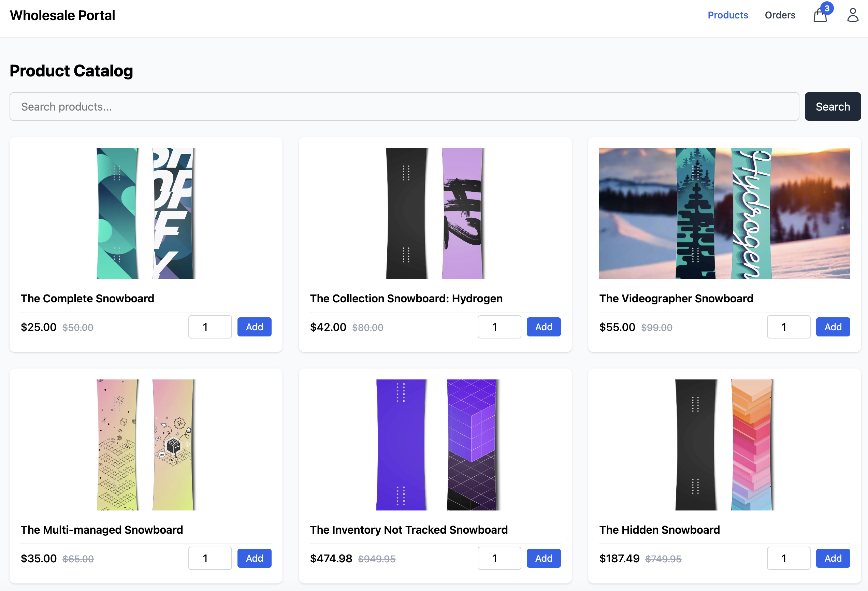Viewport: 868px width, 591px height.
Task: Open the shopping cart icon
Action: [820, 16]
